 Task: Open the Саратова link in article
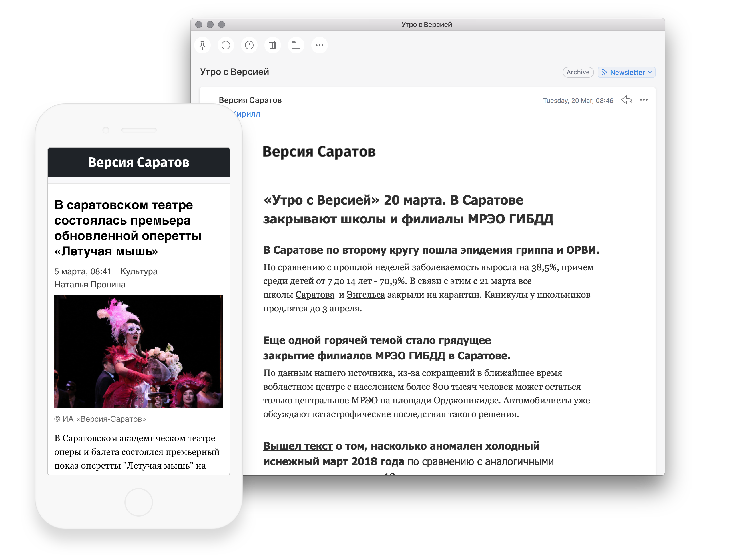pyautogui.click(x=314, y=295)
